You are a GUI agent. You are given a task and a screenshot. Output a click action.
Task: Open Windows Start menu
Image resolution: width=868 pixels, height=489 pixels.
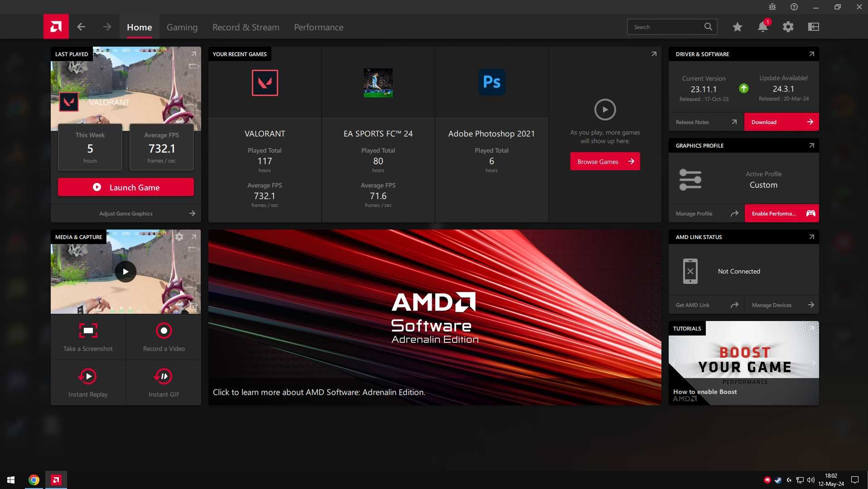click(11, 480)
